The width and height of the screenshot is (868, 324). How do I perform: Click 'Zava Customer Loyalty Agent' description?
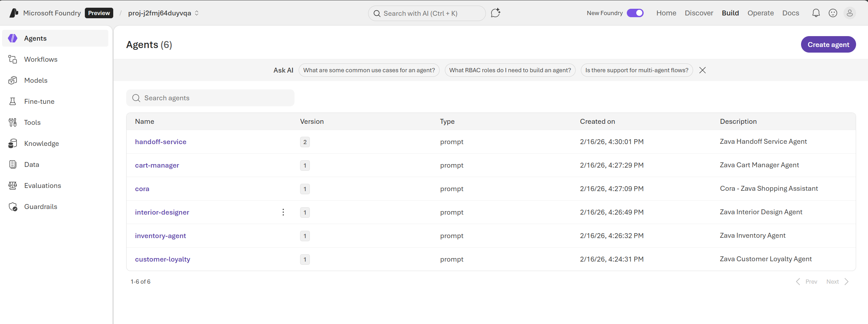766,259
